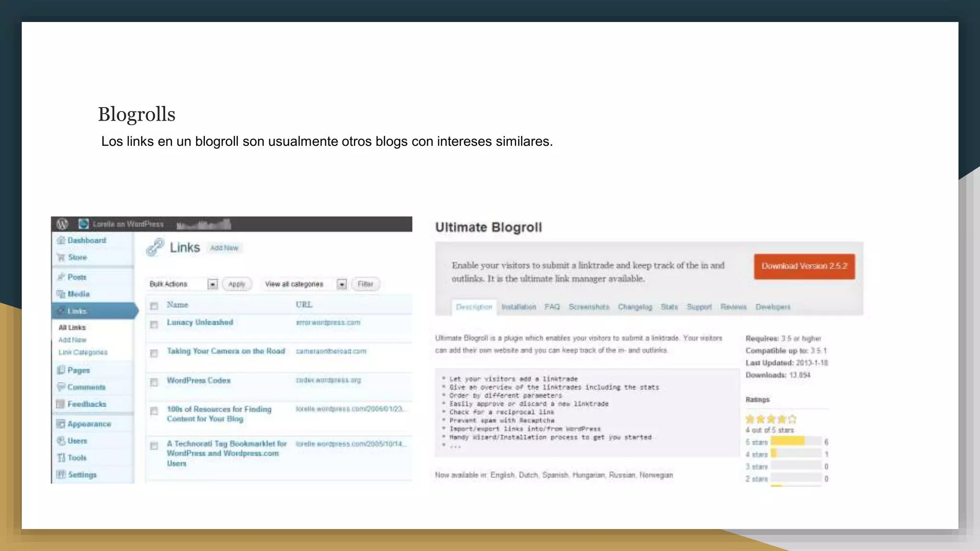Open the Store menu item
The width and height of the screenshot is (980, 551).
click(x=78, y=257)
